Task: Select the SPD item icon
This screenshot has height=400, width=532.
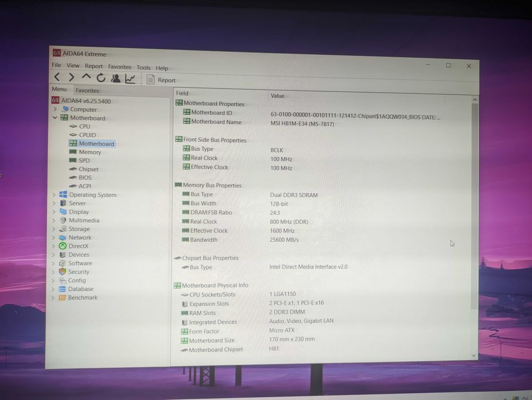Action: [72, 160]
